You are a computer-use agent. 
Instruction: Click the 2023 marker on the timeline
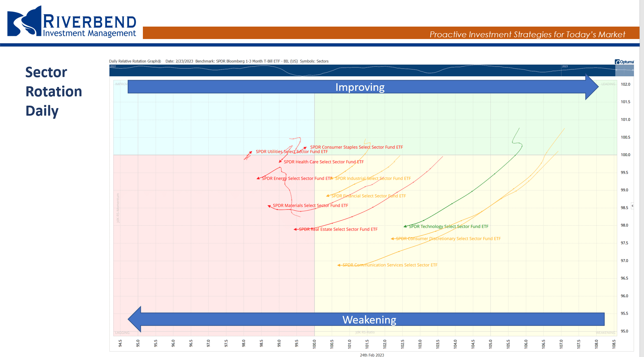coord(565,66)
